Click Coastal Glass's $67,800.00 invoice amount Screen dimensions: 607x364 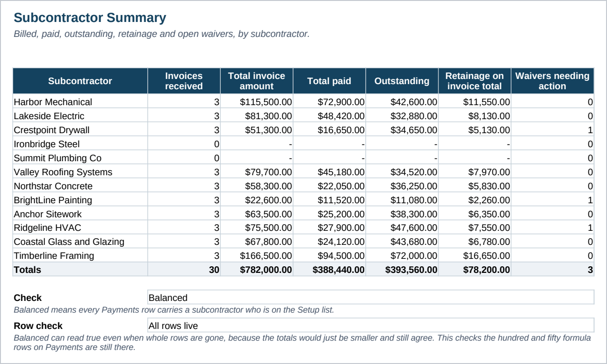(x=257, y=242)
